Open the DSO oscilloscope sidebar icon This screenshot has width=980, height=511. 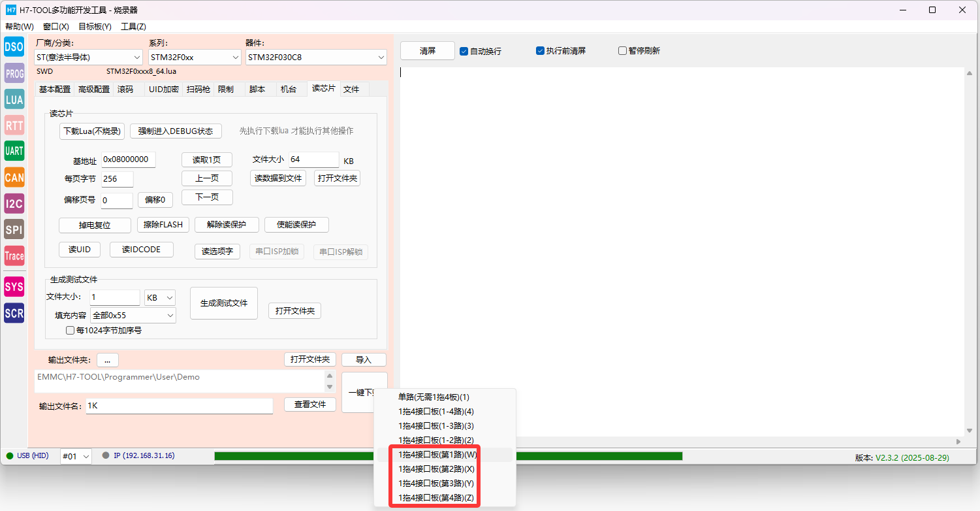[x=14, y=46]
